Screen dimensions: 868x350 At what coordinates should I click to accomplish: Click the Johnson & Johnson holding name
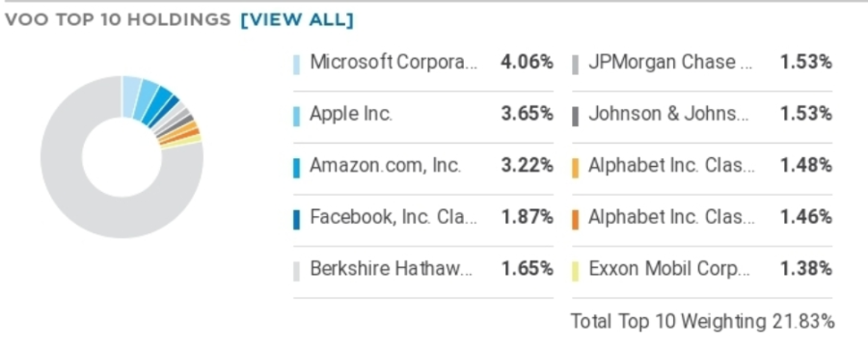[x=670, y=114]
